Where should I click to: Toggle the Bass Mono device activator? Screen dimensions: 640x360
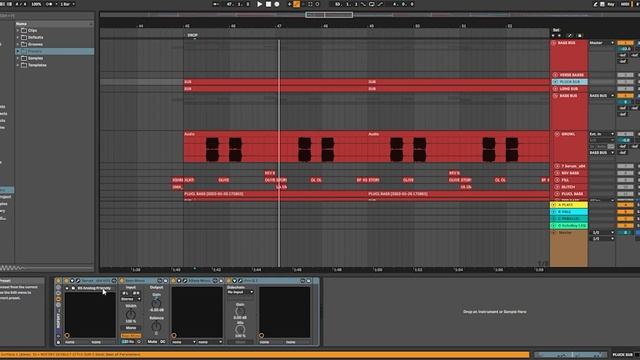click(x=122, y=281)
